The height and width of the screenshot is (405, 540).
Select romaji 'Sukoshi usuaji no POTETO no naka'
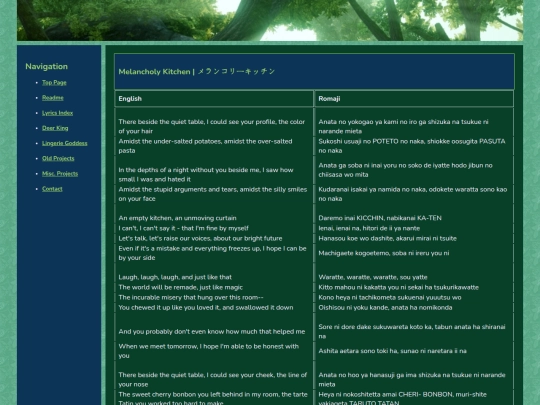pos(412,146)
